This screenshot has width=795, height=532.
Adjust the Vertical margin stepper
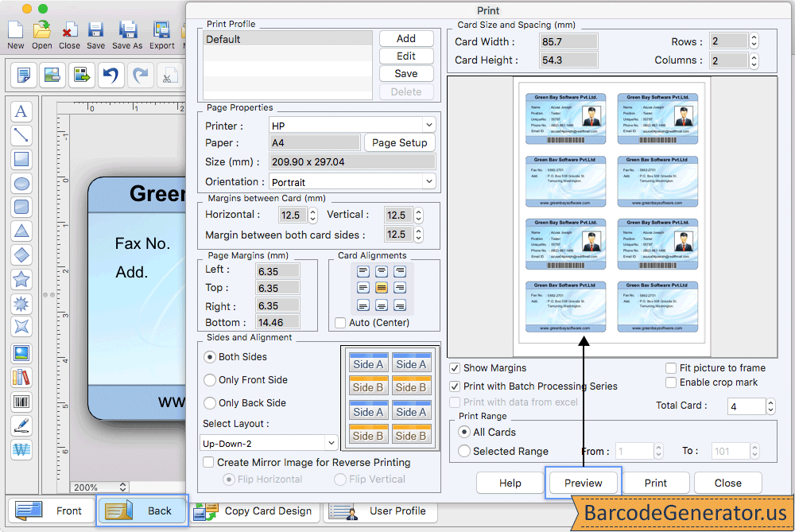click(x=418, y=215)
